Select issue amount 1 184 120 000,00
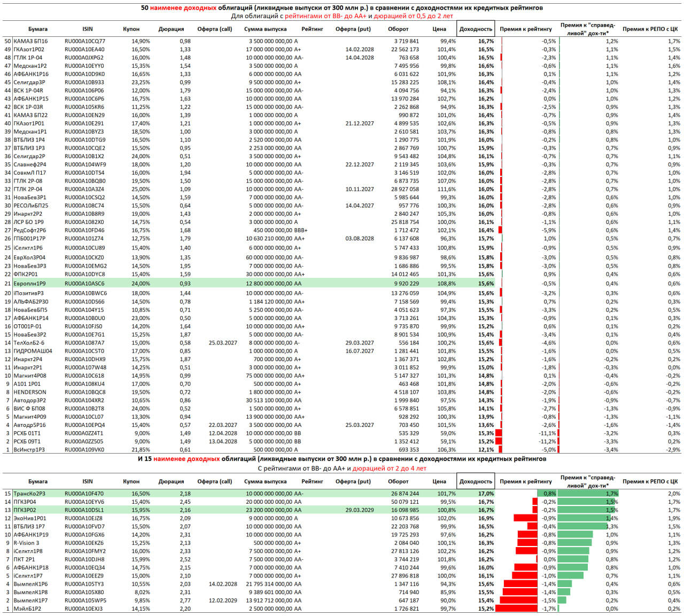The height and width of the screenshot is (616, 684). pyautogui.click(x=271, y=302)
